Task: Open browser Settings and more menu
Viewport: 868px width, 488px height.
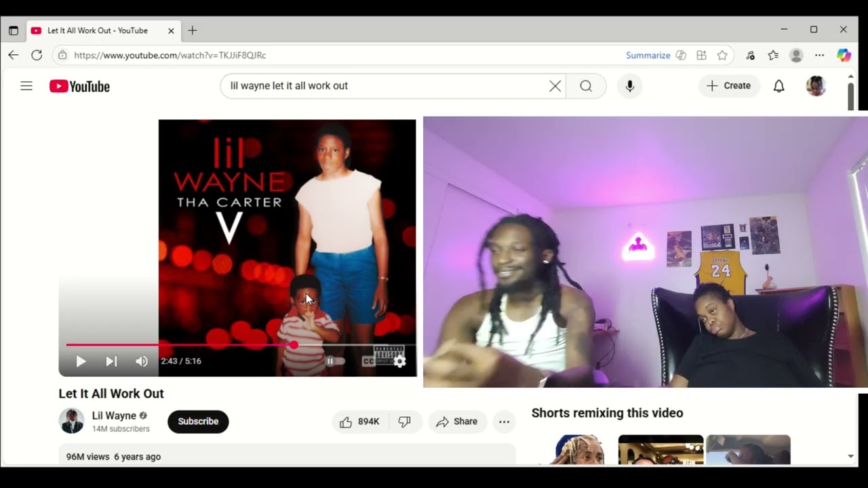Action: tap(820, 56)
